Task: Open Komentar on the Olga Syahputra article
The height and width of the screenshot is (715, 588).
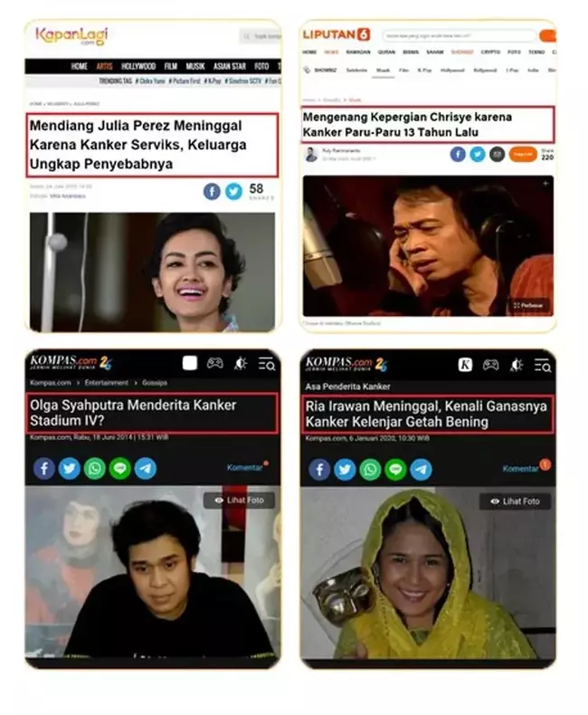Action: tap(245, 467)
